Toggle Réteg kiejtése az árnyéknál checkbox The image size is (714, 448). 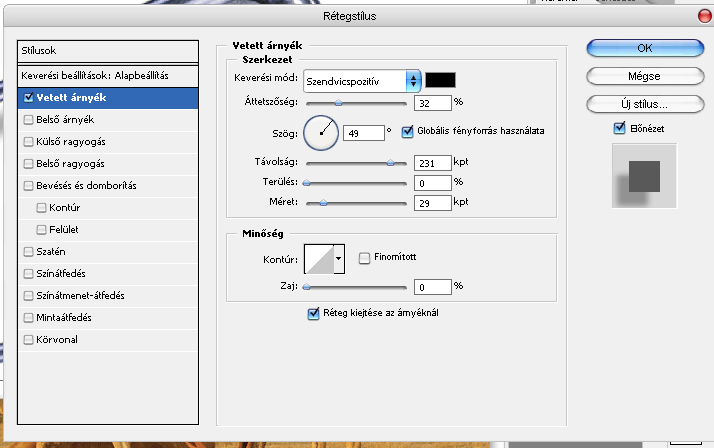click(x=313, y=314)
